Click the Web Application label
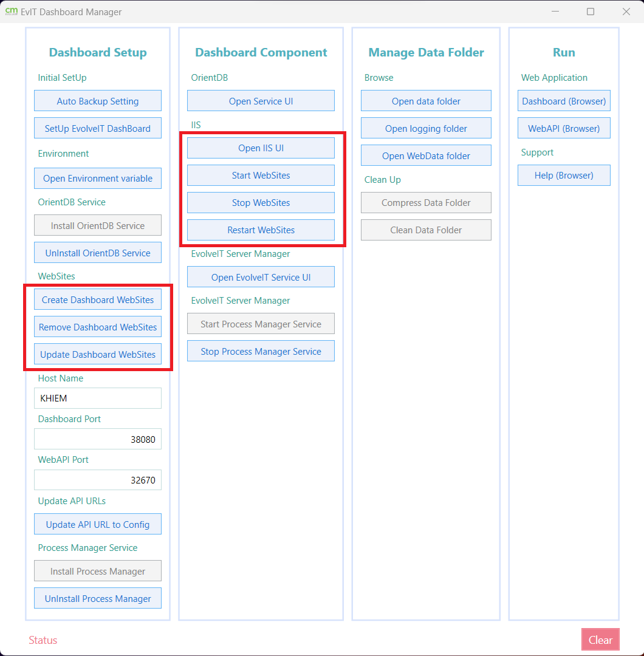Image resolution: width=644 pixels, height=656 pixels. pyautogui.click(x=554, y=77)
